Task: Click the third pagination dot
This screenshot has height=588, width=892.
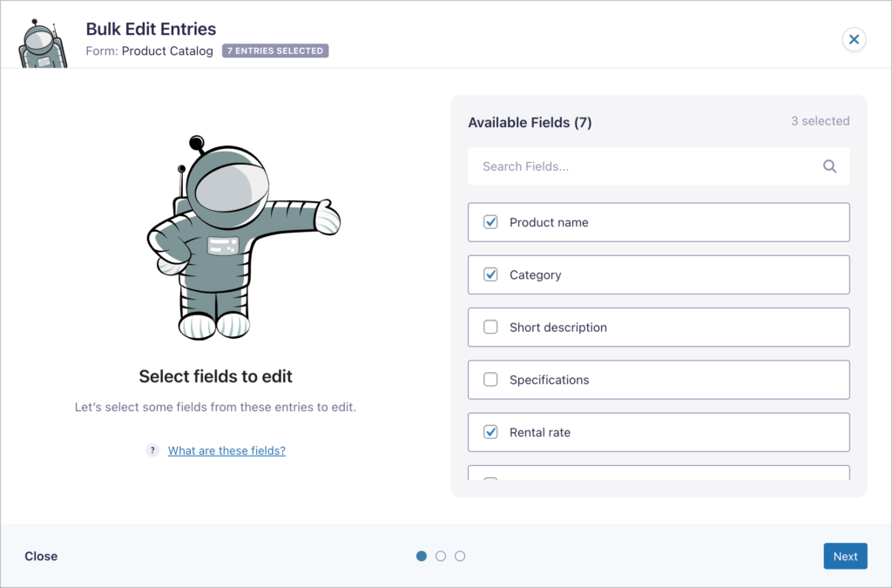Action: point(460,555)
